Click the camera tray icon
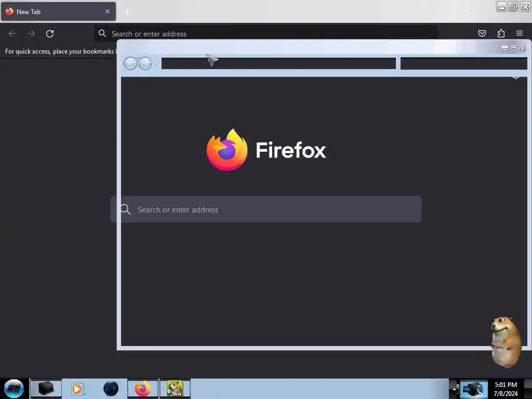Viewport: 532px width, 399px height. tap(474, 389)
